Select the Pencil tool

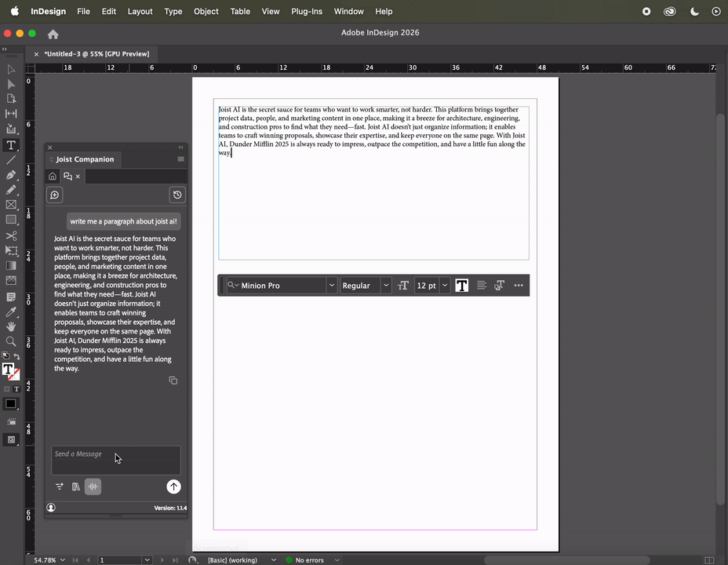click(x=11, y=190)
